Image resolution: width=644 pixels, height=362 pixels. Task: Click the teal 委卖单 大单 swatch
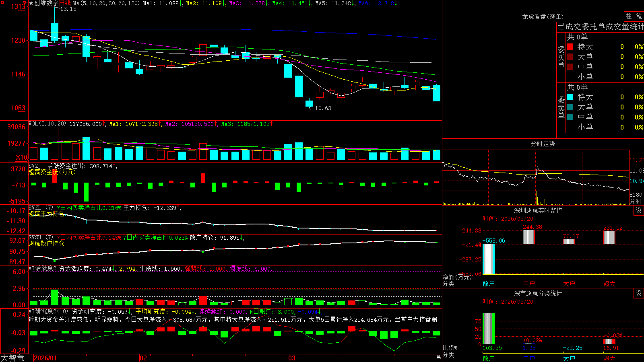[570, 107]
